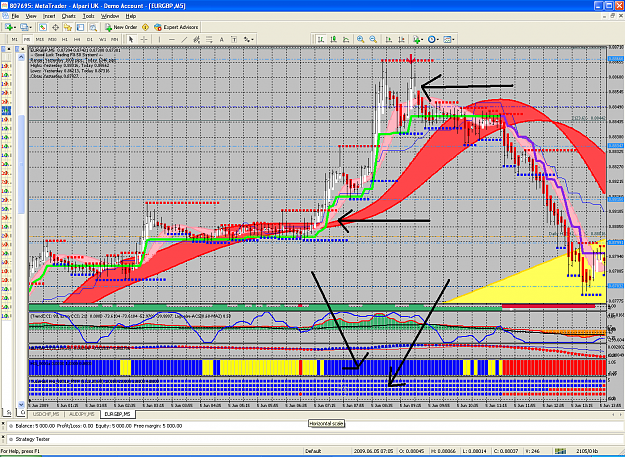Click the Indicators list icon

(417, 39)
